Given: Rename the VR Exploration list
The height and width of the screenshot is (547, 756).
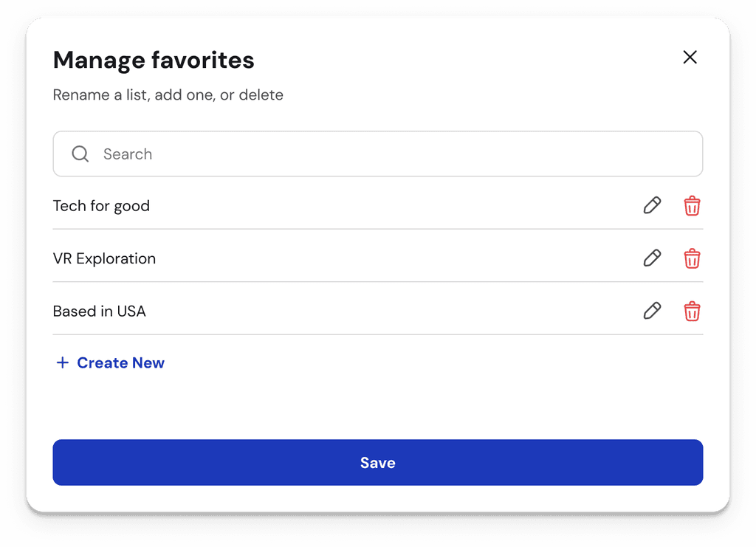Looking at the screenshot, I should click(x=652, y=258).
